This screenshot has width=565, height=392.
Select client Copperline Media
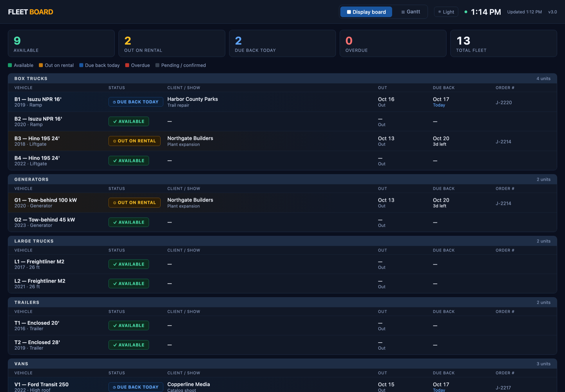tap(189, 384)
